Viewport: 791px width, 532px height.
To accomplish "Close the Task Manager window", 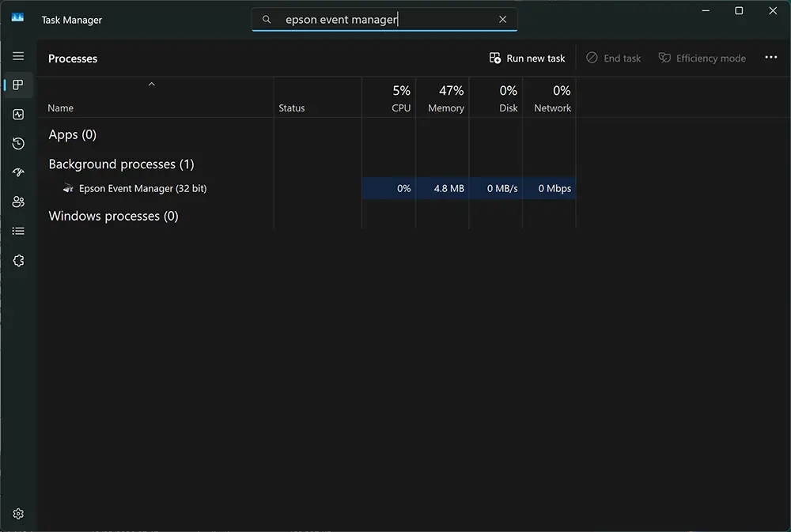I will (773, 10).
